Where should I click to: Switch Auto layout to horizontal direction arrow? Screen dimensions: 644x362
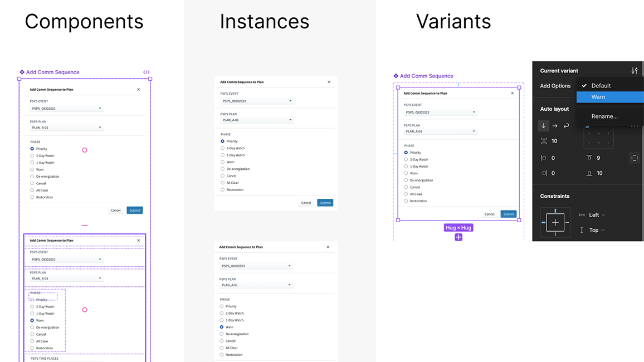[554, 125]
